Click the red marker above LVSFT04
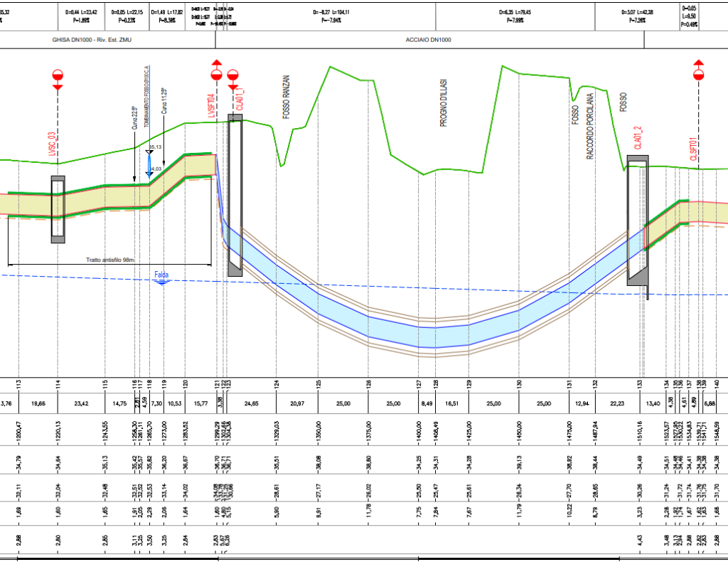Image resolution: width=728 pixels, height=562 pixels. coord(217,72)
